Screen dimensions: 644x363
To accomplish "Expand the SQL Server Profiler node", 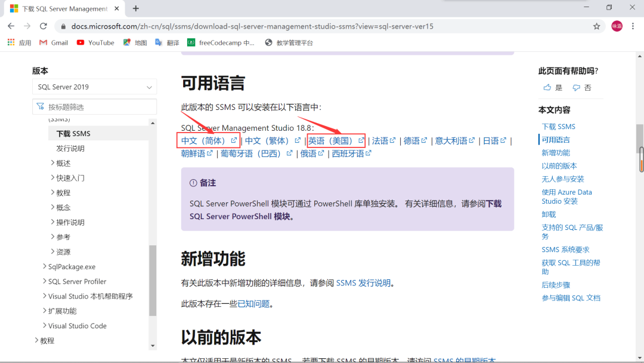I will (44, 281).
